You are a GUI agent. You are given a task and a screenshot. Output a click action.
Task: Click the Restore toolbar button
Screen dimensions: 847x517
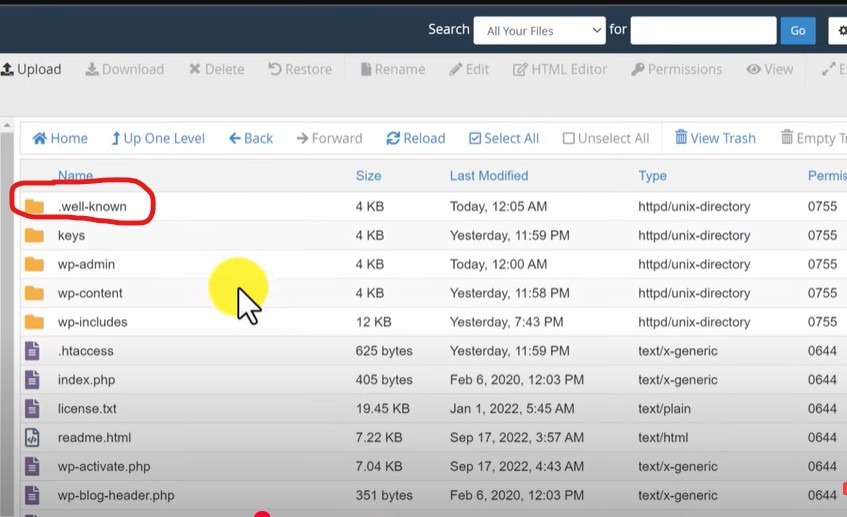(300, 69)
